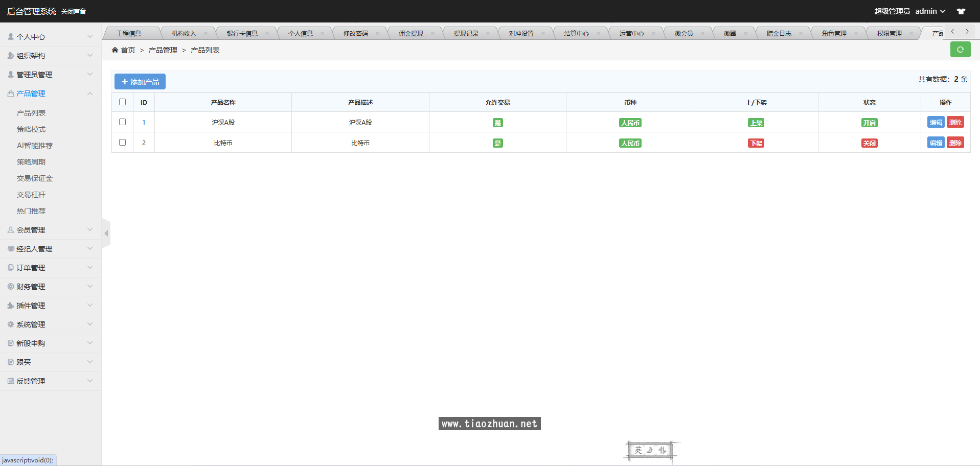Expand the 跟买 sidebar menu
Screen dimensions: 980x466
51,362
